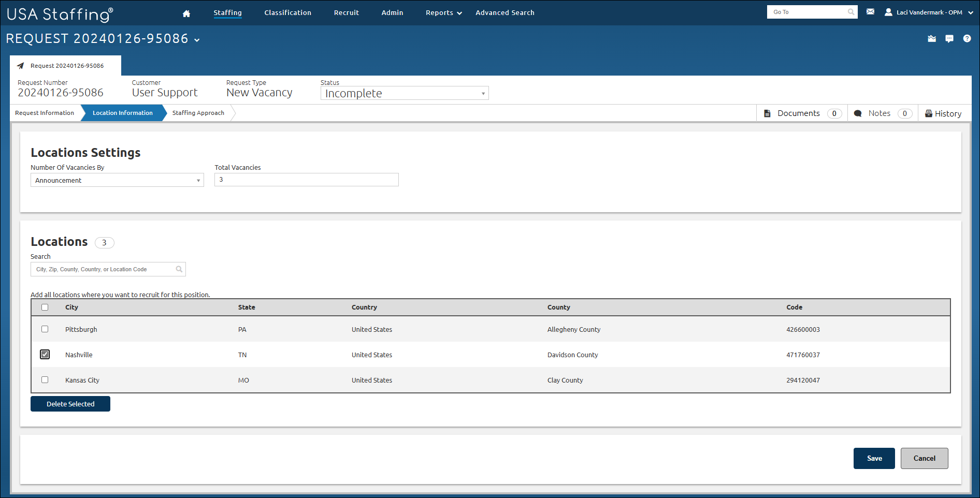Uncheck the Nashville location checkbox
The image size is (980, 498).
pos(45,355)
